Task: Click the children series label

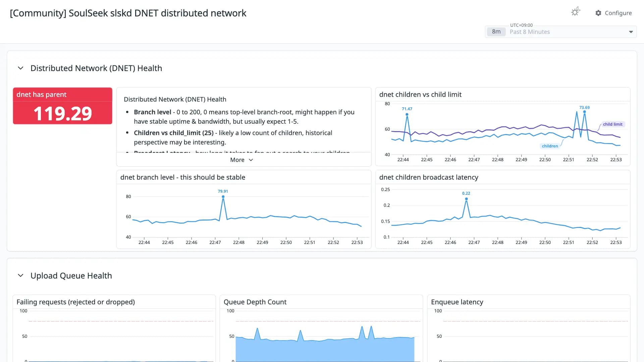Action: pyautogui.click(x=550, y=146)
